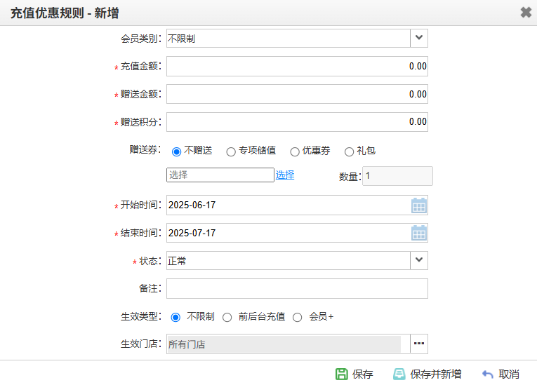Click the blue 选择 link
Viewport: 537px width, 392px height.
click(x=285, y=175)
